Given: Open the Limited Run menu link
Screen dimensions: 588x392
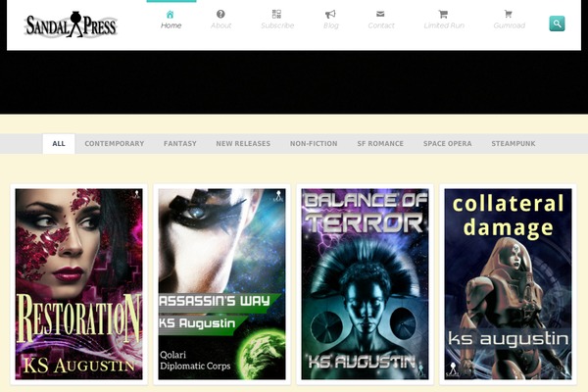Looking at the screenshot, I should [x=444, y=25].
